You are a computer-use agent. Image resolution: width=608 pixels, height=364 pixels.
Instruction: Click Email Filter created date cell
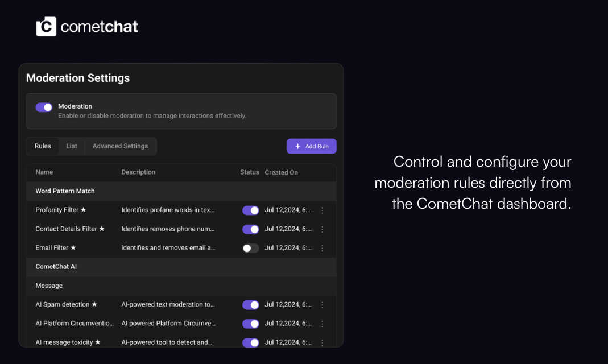288,248
